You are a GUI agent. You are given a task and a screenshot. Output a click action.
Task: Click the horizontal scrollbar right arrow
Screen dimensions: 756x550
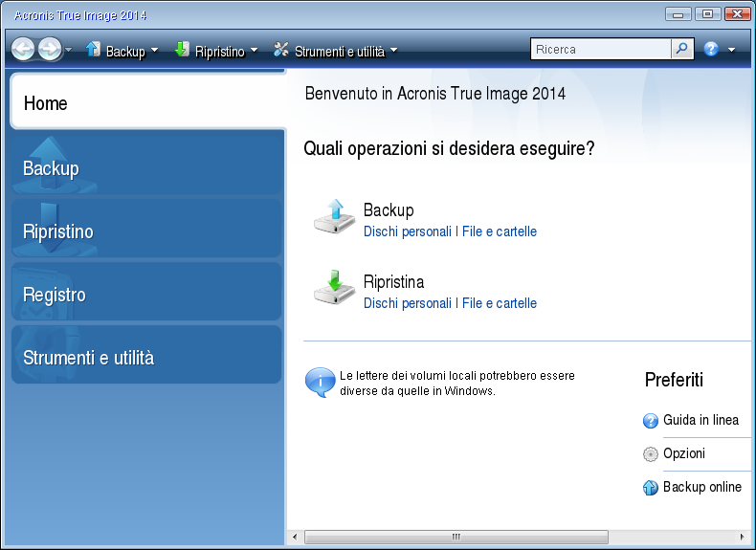(742, 537)
